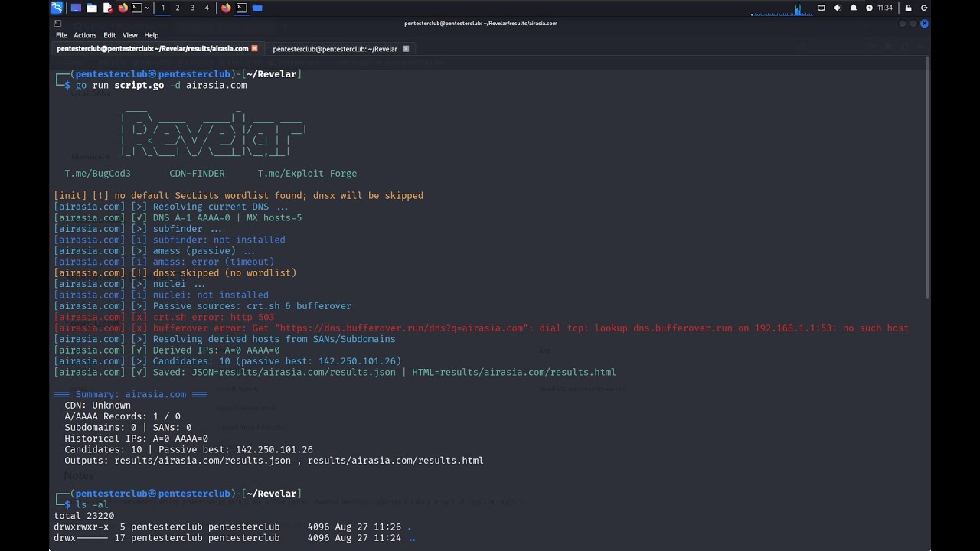
Task: Click the log out icon in panel
Action: coord(924,8)
